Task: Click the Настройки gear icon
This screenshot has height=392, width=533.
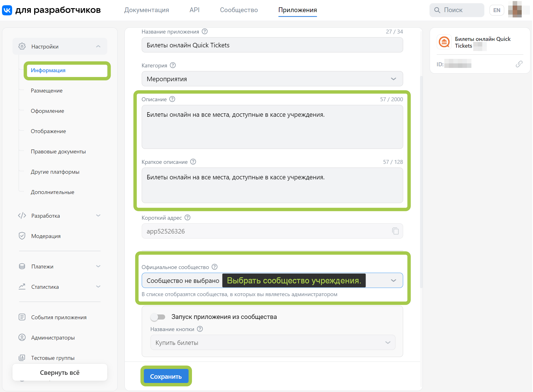Action: tap(22, 46)
